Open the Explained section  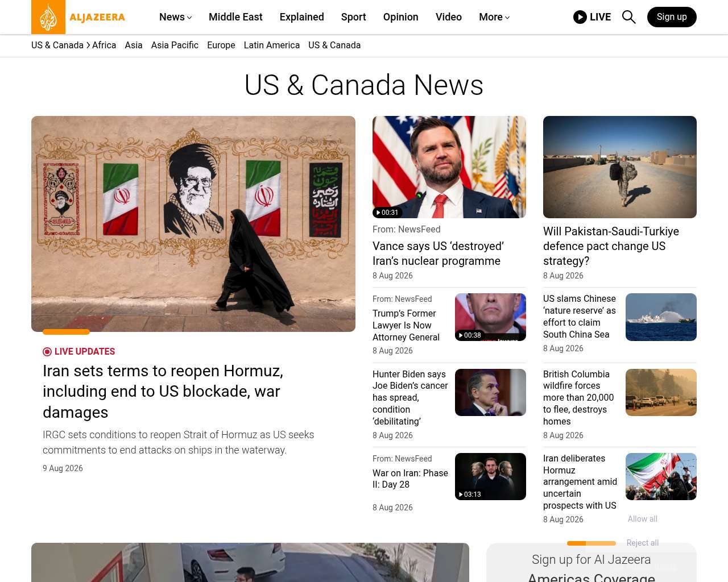pos(302,17)
